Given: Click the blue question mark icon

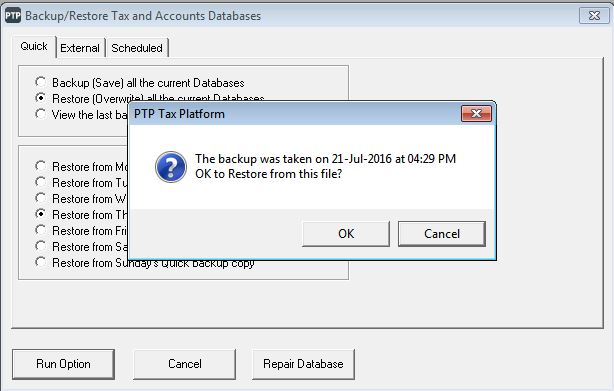Looking at the screenshot, I should 171,167.
